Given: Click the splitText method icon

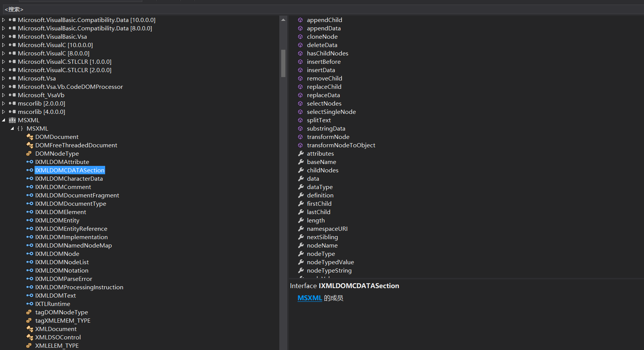Looking at the screenshot, I should pos(300,120).
